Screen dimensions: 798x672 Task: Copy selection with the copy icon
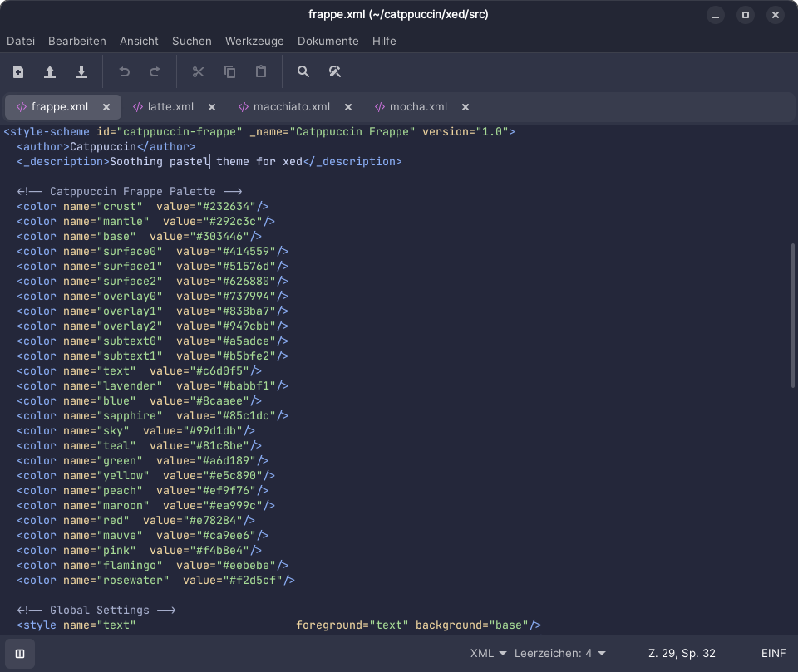coord(229,71)
